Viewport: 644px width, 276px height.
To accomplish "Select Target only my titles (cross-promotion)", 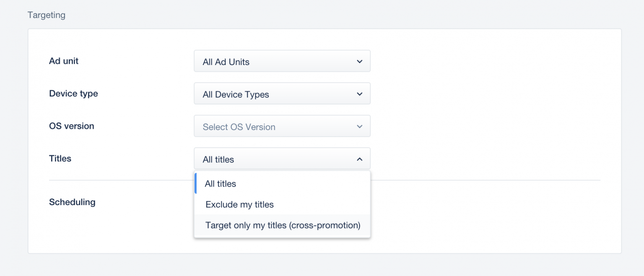I will coord(282,225).
